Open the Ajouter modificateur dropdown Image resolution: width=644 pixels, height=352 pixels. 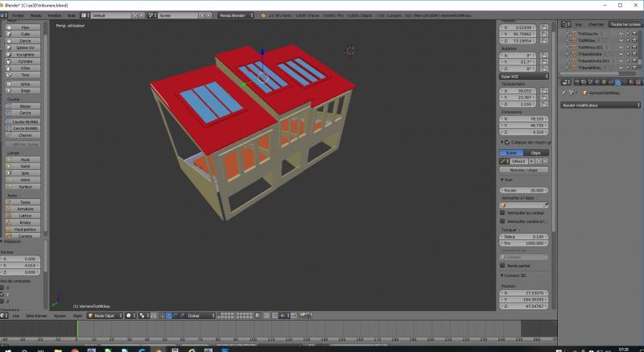coord(599,105)
